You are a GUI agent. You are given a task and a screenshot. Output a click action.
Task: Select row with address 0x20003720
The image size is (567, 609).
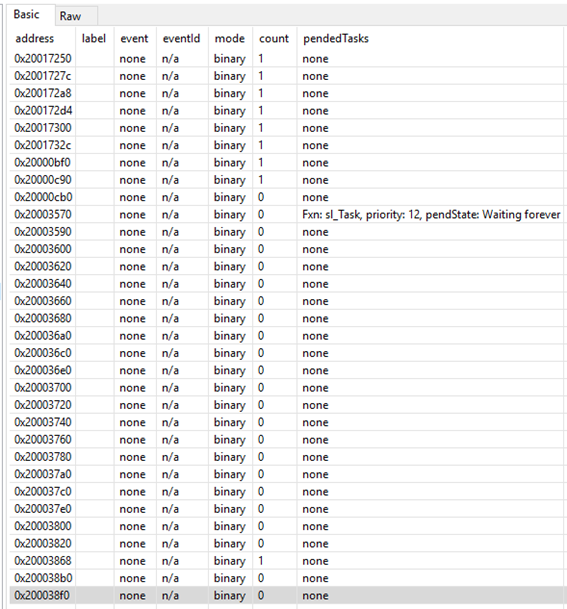287,405
